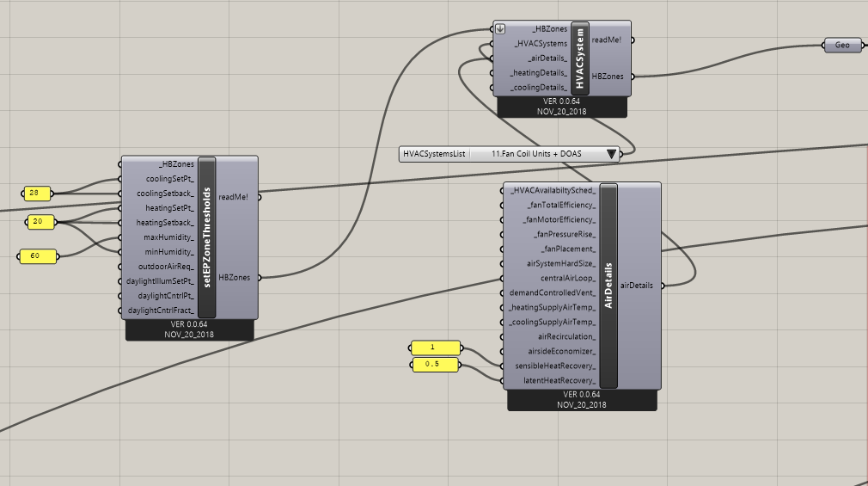This screenshot has height=486, width=868.
Task: Select the yellow panel containing 28
Action: tap(37, 194)
